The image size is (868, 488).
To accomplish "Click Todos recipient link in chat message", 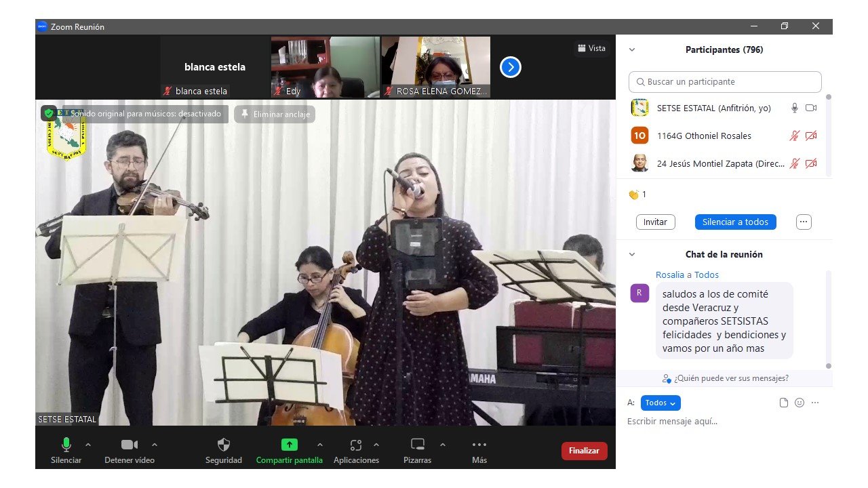I will tap(707, 274).
